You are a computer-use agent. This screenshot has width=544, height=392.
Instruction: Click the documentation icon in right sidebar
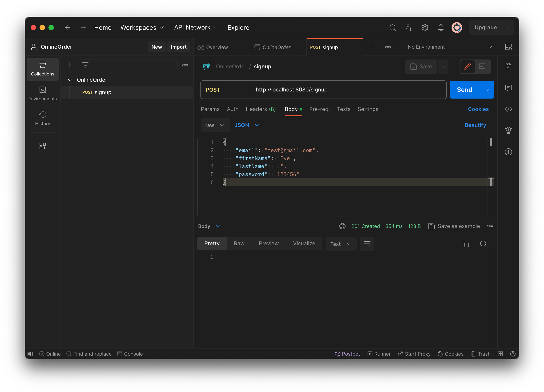point(508,67)
